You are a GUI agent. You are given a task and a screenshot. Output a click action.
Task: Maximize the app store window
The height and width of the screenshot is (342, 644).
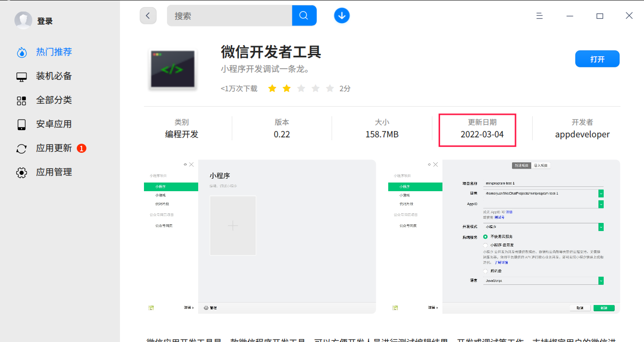(600, 16)
